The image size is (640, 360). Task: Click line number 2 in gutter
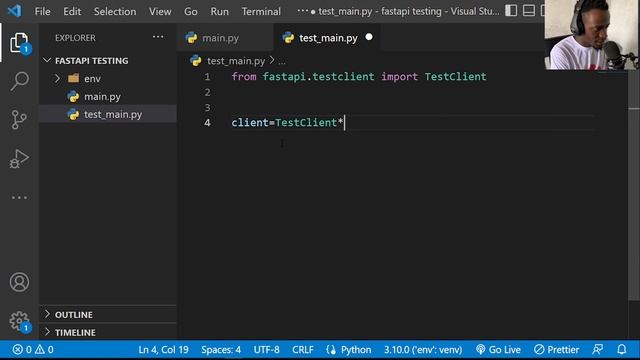click(207, 92)
